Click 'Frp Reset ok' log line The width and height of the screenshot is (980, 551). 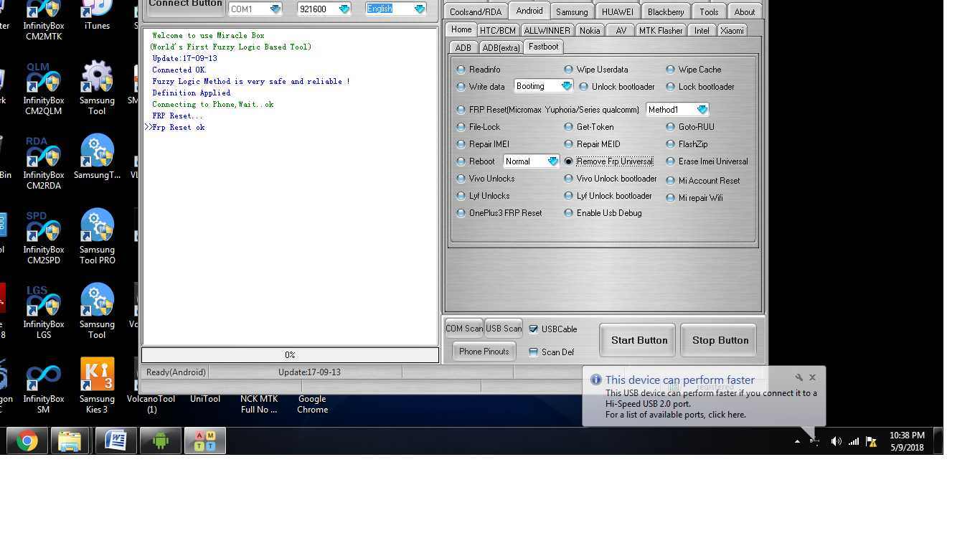point(178,128)
